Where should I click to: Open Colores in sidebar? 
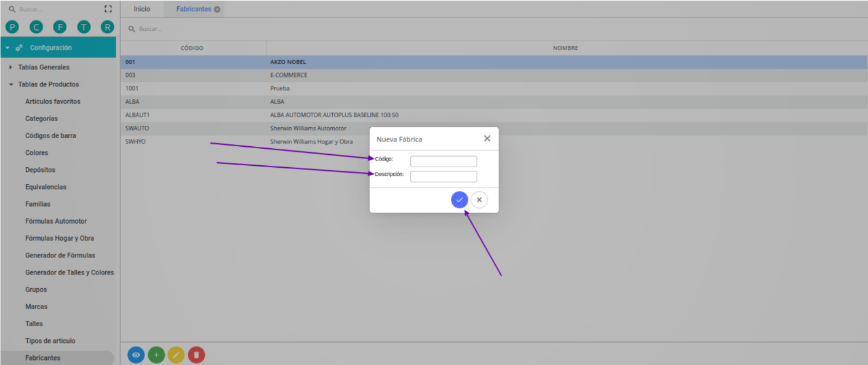36,152
